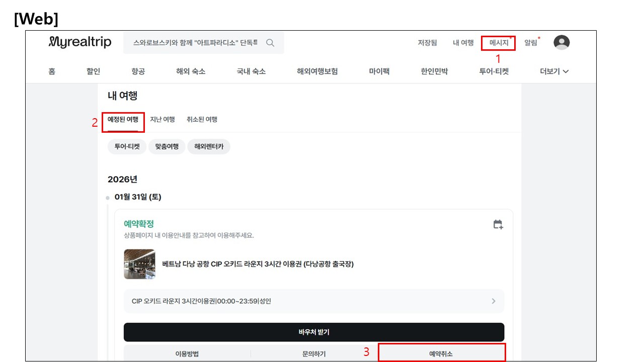Select the 예정된 여행 tab
The width and height of the screenshot is (644, 362).
pos(123,119)
